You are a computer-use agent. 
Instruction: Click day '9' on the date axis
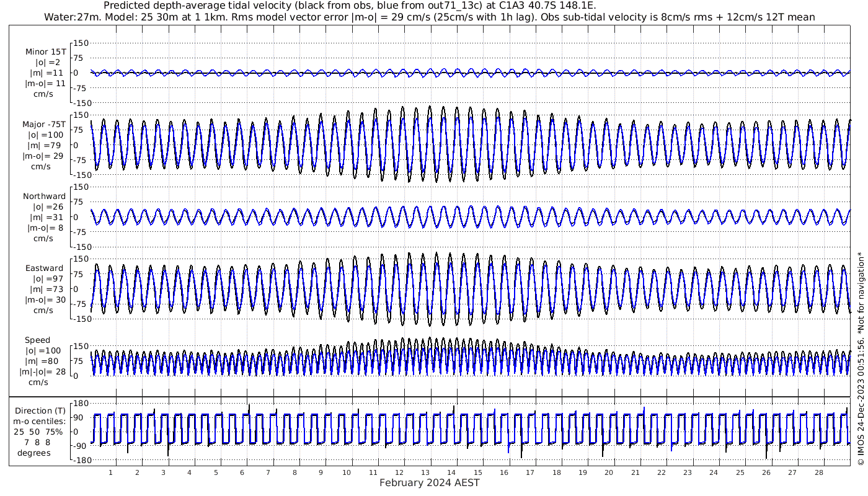pyautogui.click(x=321, y=472)
